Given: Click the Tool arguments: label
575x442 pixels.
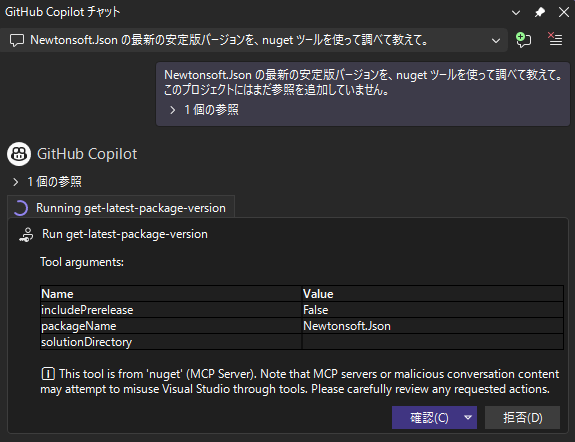Looking at the screenshot, I should pyautogui.click(x=82, y=262).
